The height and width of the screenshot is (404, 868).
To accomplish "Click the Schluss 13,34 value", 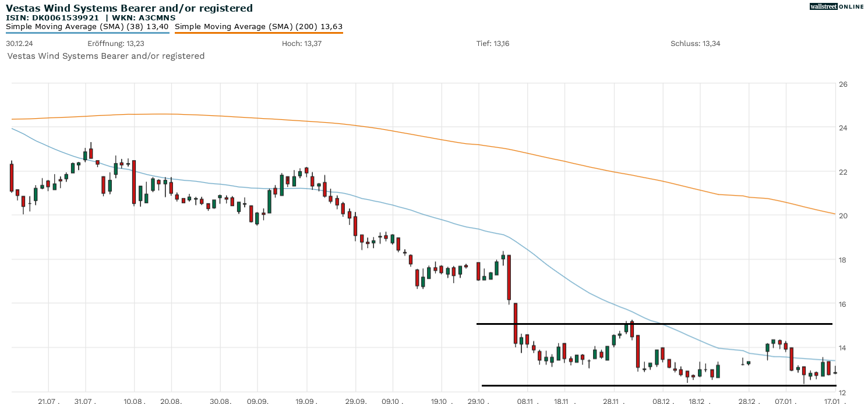I will click(695, 44).
